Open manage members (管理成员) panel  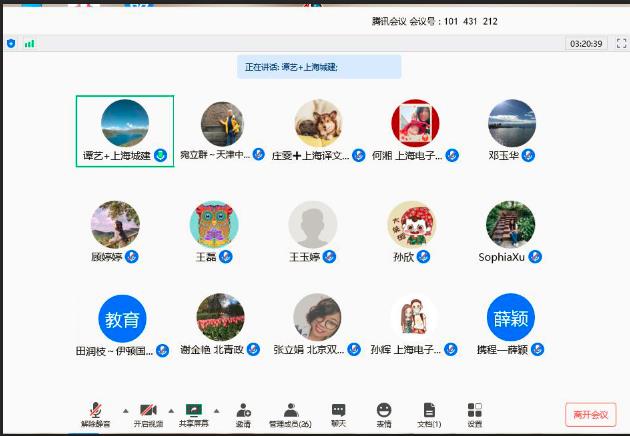tap(290, 412)
